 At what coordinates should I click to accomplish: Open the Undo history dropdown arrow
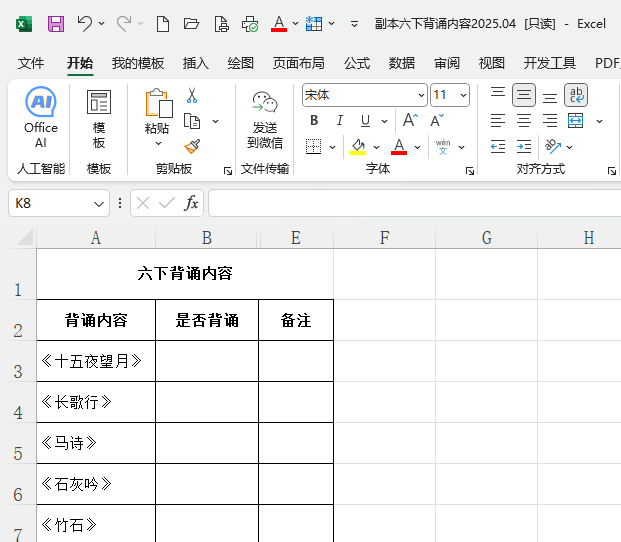(101, 23)
